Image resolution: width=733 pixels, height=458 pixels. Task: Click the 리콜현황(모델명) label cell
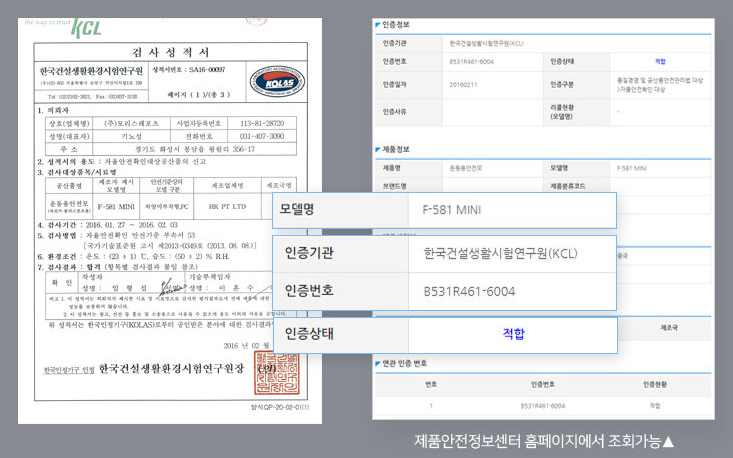pyautogui.click(x=576, y=112)
